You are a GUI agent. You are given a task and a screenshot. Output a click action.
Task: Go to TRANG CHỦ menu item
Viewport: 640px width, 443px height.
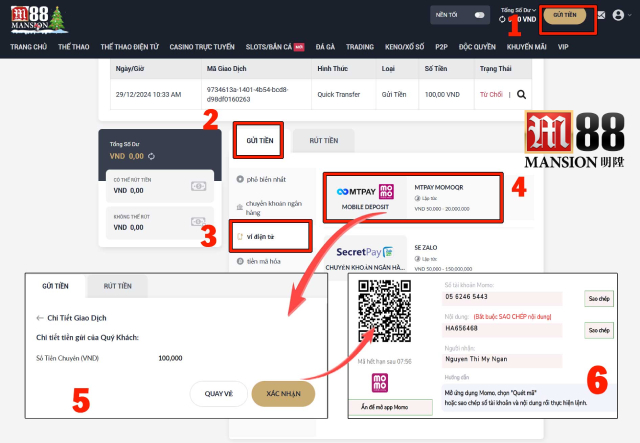click(x=29, y=47)
